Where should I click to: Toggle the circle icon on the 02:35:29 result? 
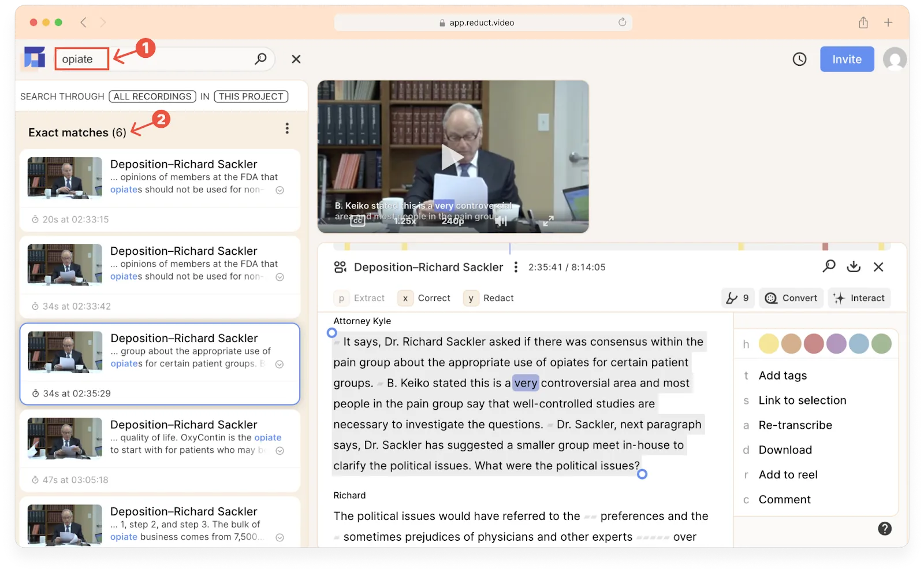pyautogui.click(x=280, y=364)
